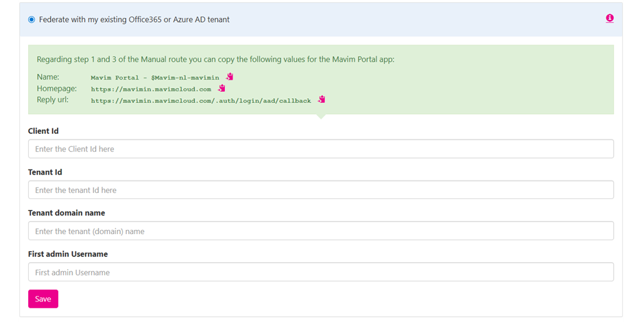The width and height of the screenshot is (644, 322).
Task: Click the aad/callback reply URL text
Action: point(200,100)
